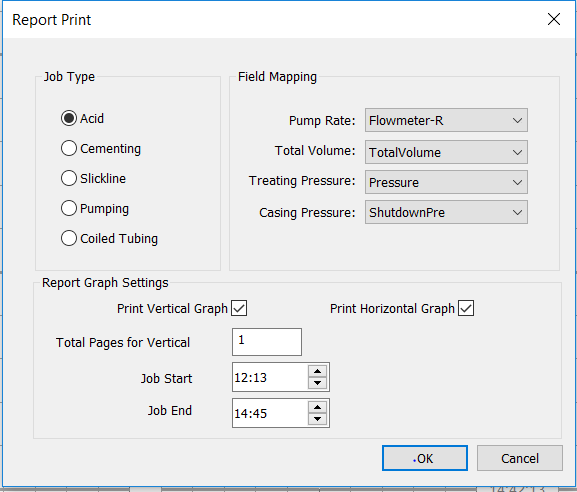Close the Report Print window
The image size is (577, 492).
point(554,19)
